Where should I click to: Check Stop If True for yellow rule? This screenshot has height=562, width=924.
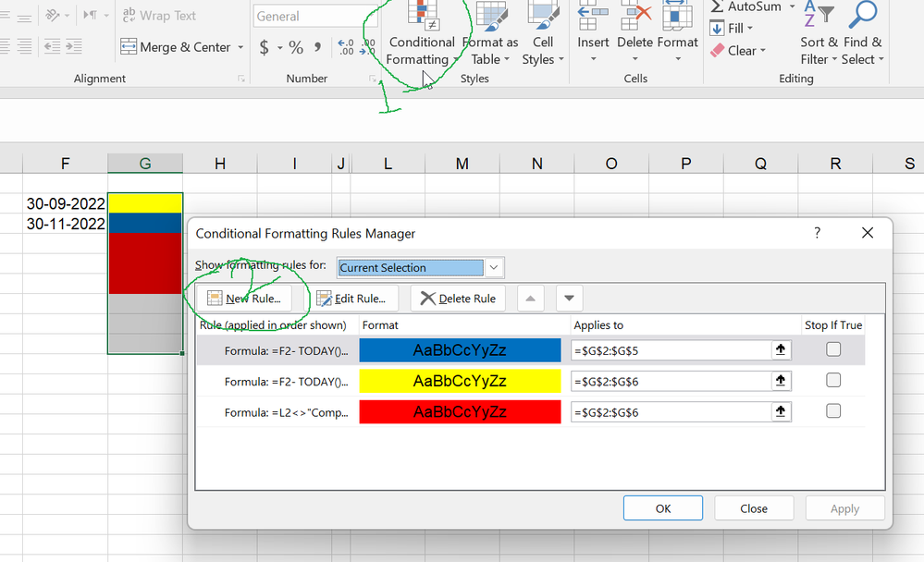[x=833, y=381]
